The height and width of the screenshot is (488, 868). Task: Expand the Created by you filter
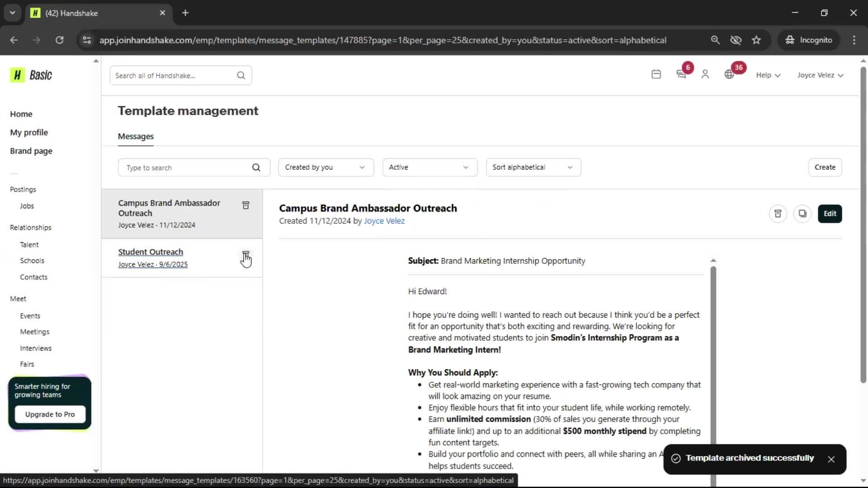point(325,167)
